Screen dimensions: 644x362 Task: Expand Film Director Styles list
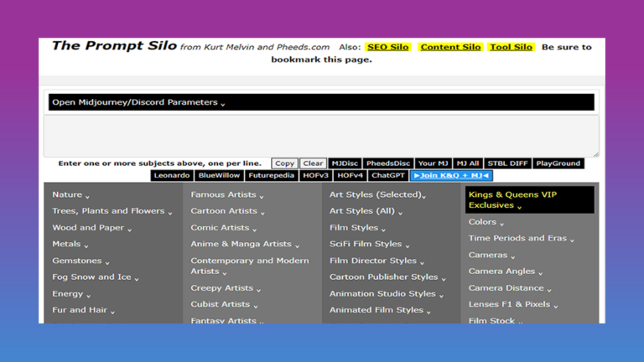377,261
